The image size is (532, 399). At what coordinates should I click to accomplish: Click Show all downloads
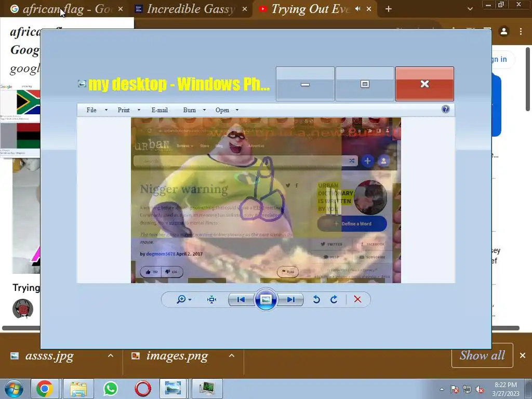click(482, 355)
